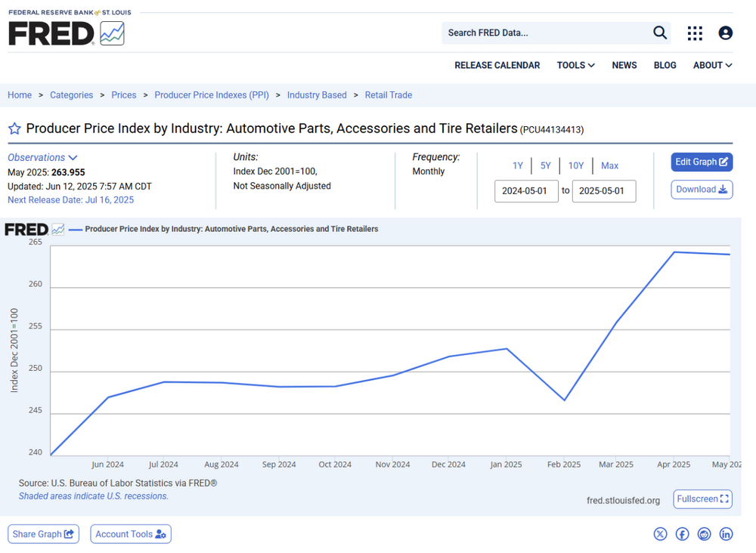Share the graph on Facebook
Viewport: 756px width, 553px height.
click(x=683, y=534)
